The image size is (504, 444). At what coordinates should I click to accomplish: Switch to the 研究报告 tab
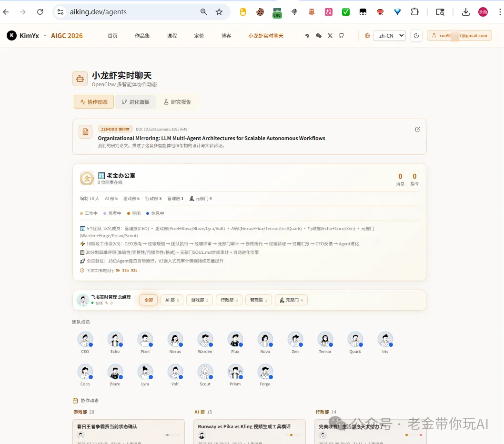pos(177,102)
